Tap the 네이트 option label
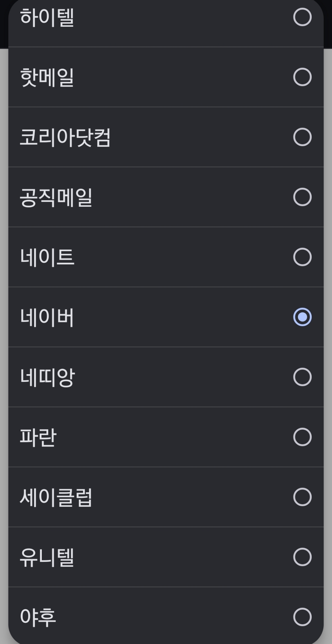The image size is (332, 644). [x=47, y=257]
